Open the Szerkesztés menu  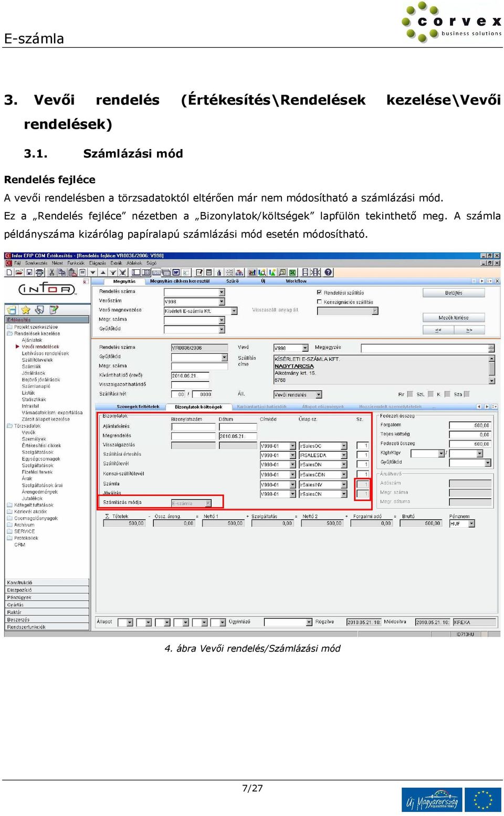(36, 263)
